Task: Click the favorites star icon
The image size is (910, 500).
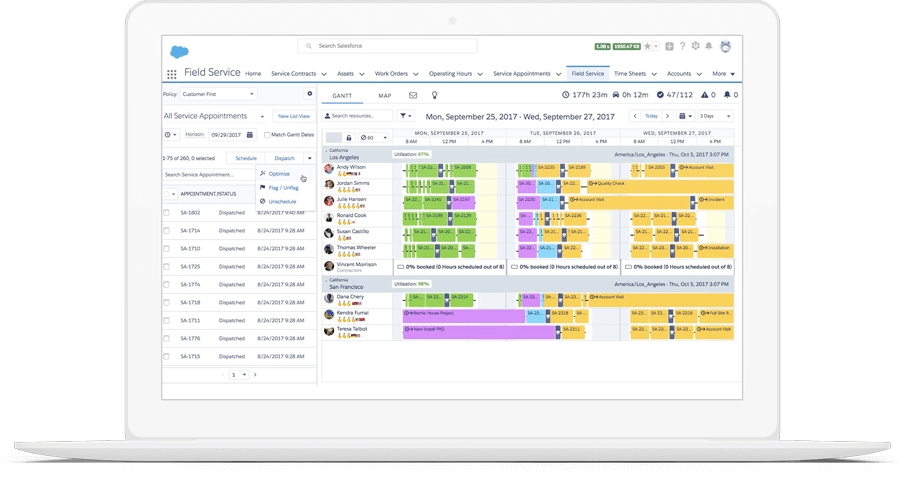Action: pyautogui.click(x=648, y=46)
